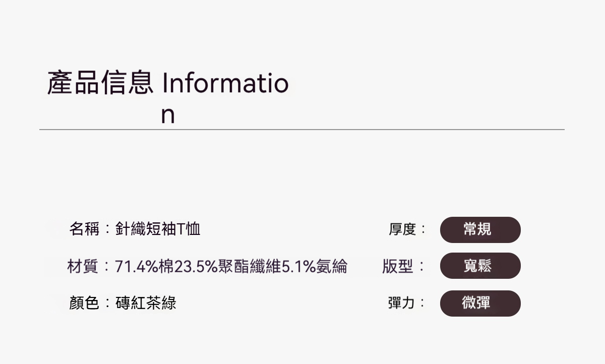This screenshot has width=605, height=364.
Task: Select the 名稱 label
Action: coord(84,229)
